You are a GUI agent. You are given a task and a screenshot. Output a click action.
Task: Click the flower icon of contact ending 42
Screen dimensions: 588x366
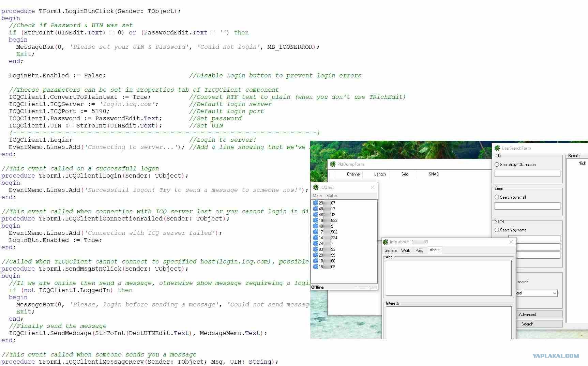point(315,214)
